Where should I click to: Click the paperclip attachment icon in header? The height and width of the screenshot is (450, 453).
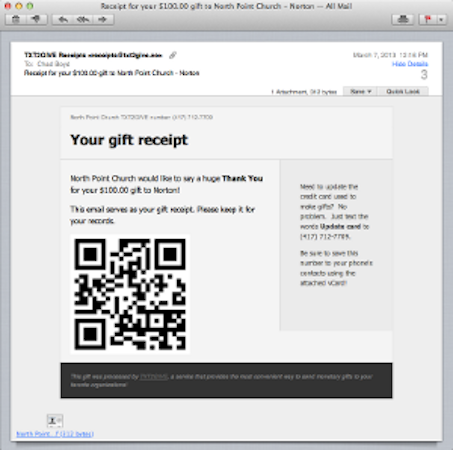[173, 55]
